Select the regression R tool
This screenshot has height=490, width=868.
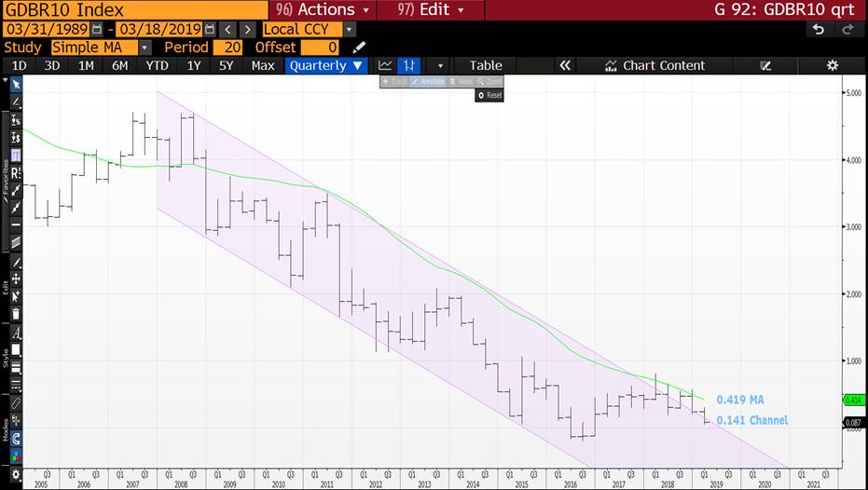(16, 173)
